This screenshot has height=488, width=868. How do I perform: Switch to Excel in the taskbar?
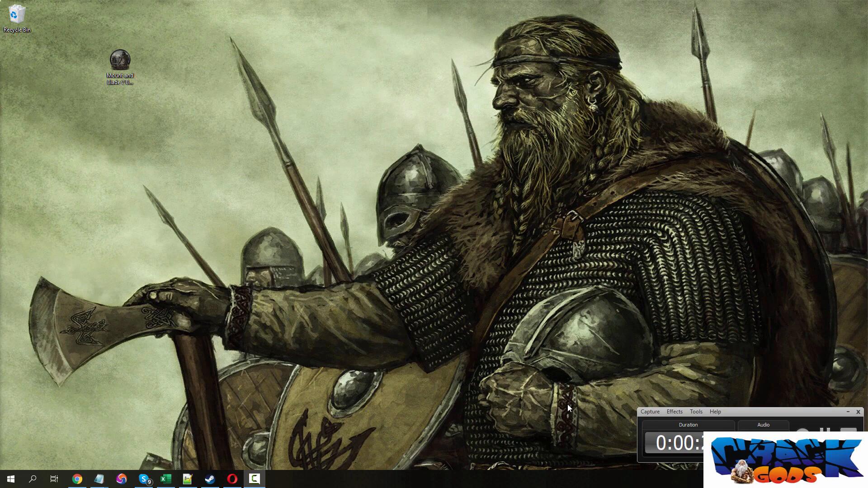click(165, 479)
